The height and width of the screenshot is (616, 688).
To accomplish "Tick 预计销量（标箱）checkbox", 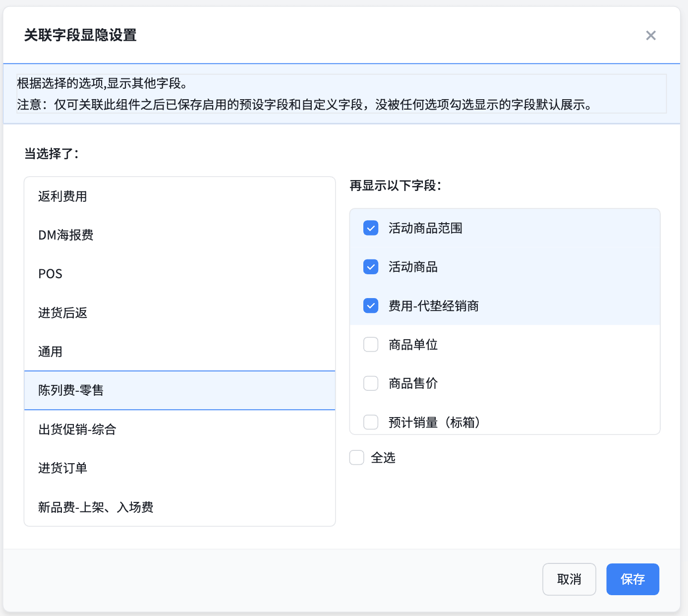I will 371,422.
